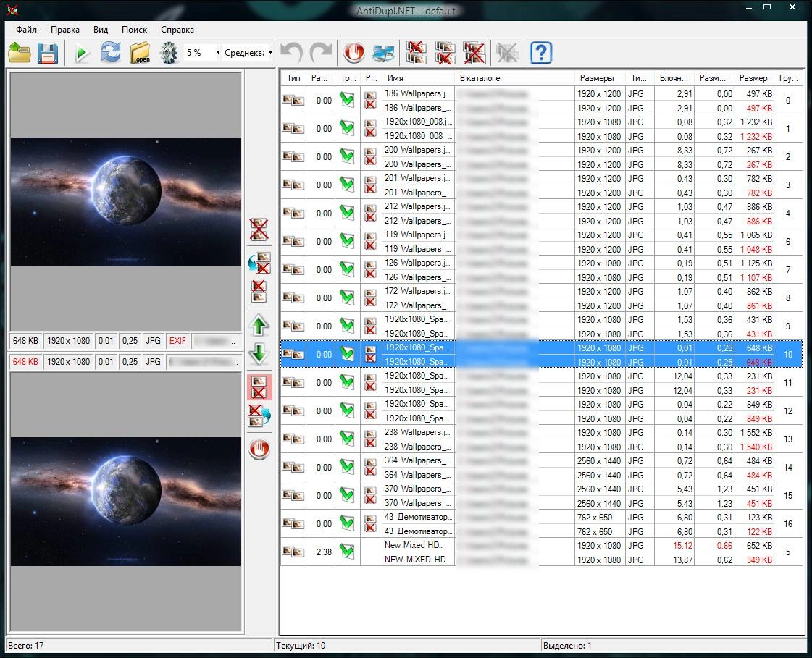Delete both images via the middle panel icon
The image size is (812, 658).
259,229
